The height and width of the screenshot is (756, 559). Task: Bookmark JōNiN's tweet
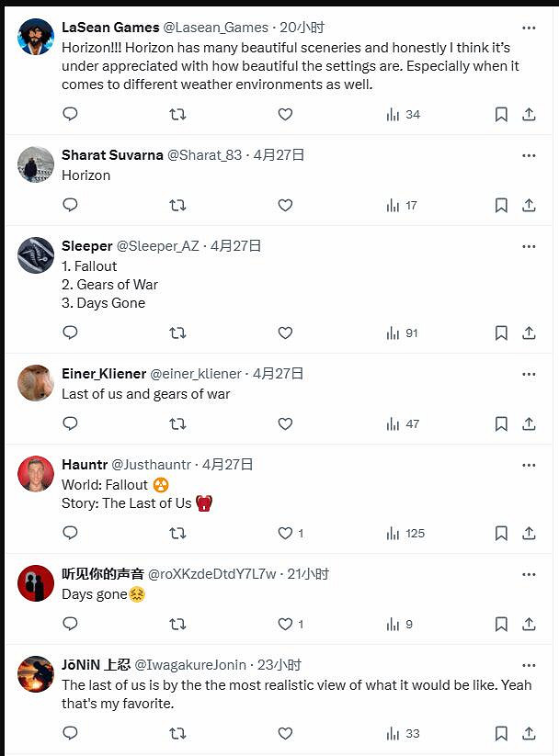pyautogui.click(x=501, y=733)
